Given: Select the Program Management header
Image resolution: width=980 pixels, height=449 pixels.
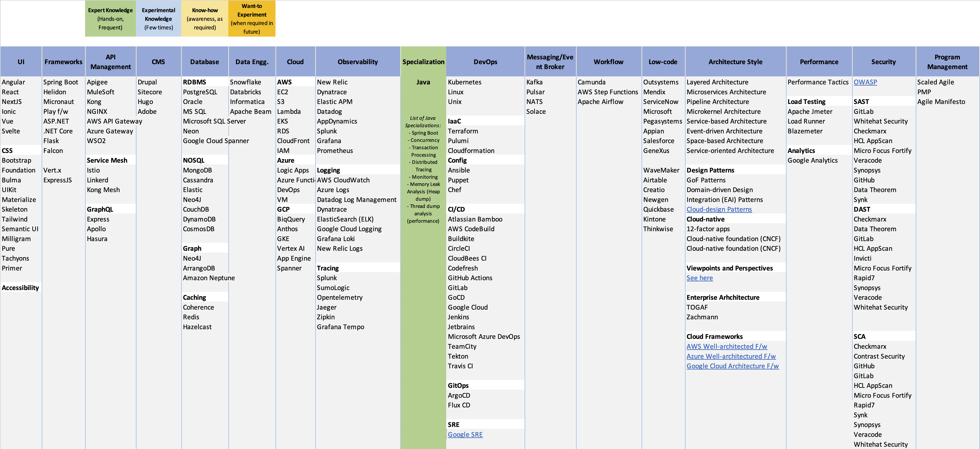Looking at the screenshot, I should coord(947,62).
